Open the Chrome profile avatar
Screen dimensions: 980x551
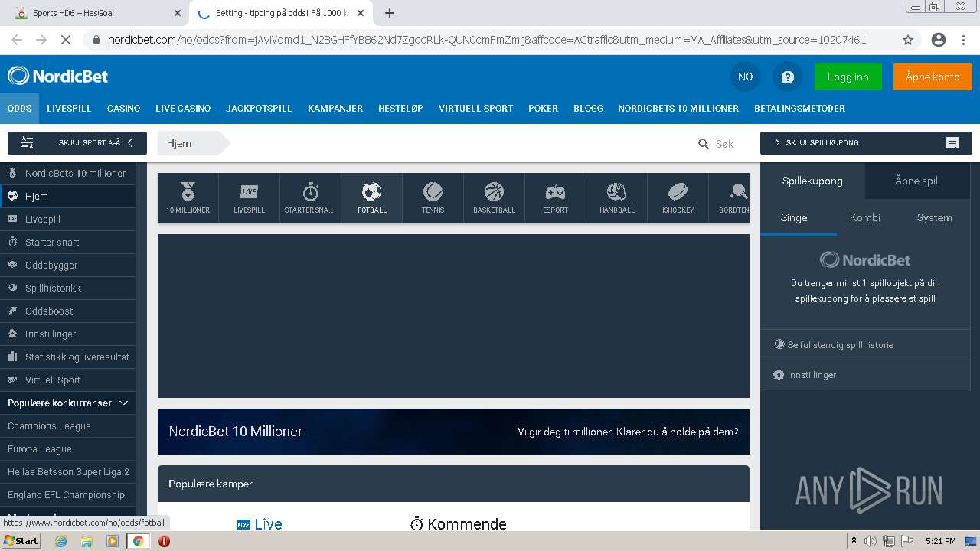click(x=939, y=40)
